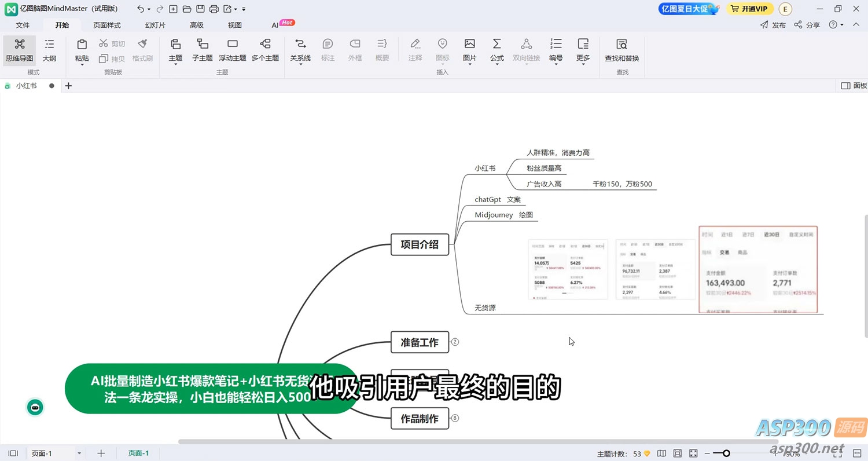
Task: Click the Publish (发布) button
Action: pyautogui.click(x=773, y=25)
